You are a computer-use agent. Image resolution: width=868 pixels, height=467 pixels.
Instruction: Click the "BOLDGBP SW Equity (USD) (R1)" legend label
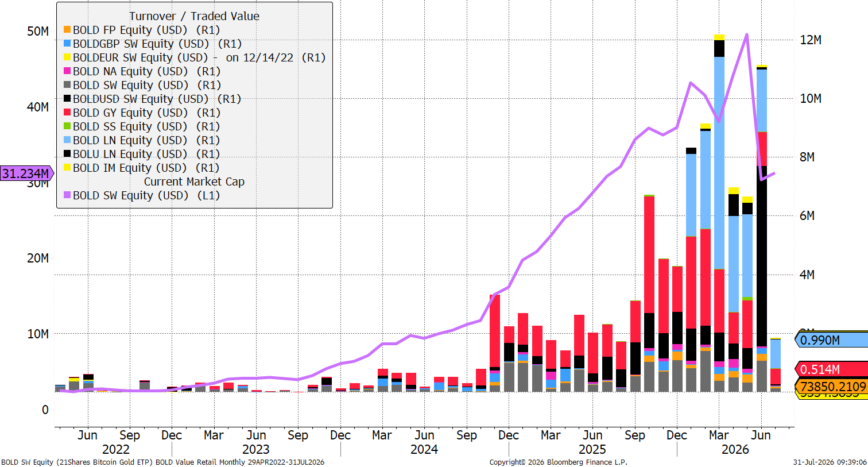point(157,44)
